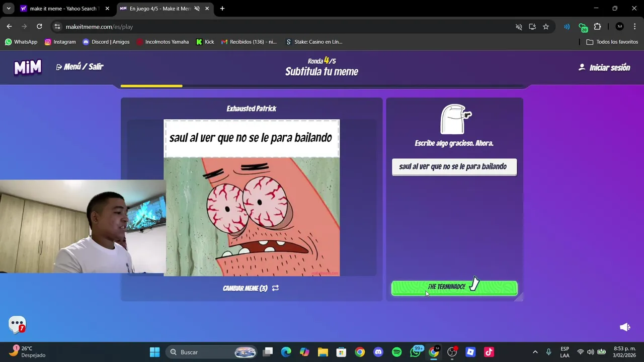Open the volume tray icon
Viewport: 644px width, 362px height.
point(590,352)
